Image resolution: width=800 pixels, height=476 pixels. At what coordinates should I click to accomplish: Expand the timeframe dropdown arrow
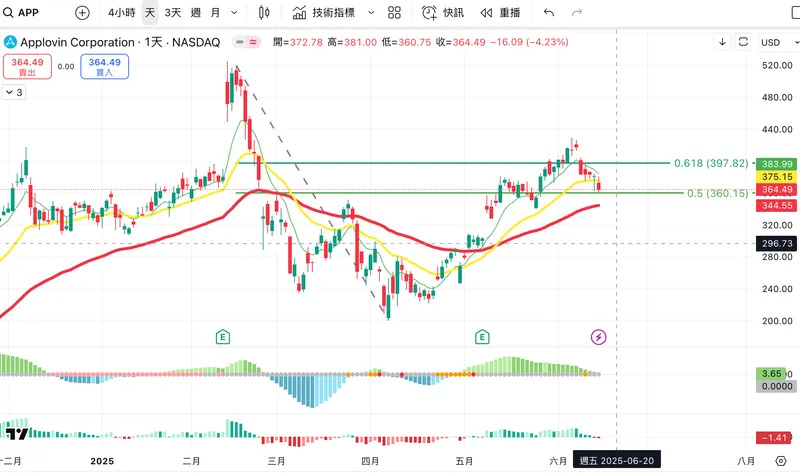(x=234, y=12)
